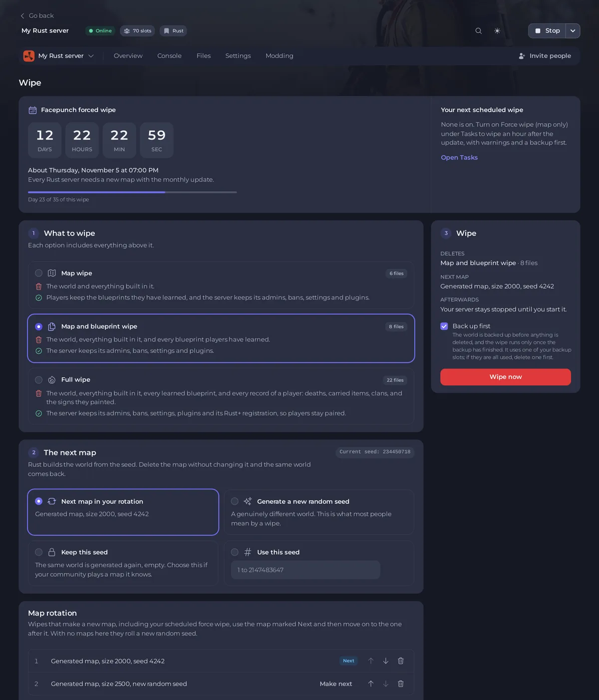Click the 59 SEC countdown tile
The height and width of the screenshot is (700, 599).
click(x=157, y=140)
